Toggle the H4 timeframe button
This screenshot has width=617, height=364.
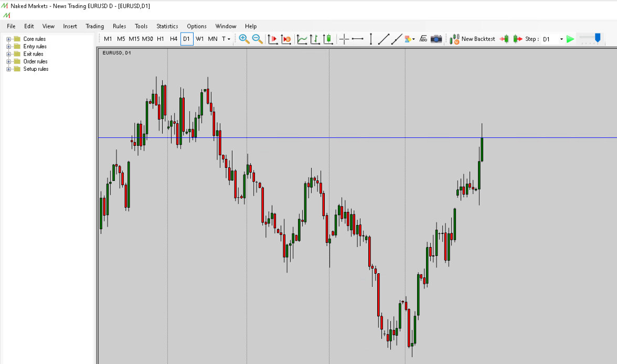[x=174, y=39]
